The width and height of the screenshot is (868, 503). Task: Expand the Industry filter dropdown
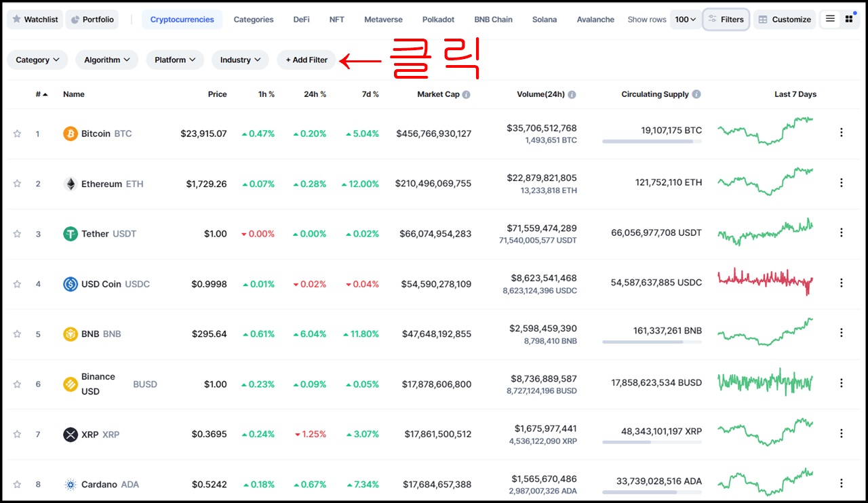point(240,60)
